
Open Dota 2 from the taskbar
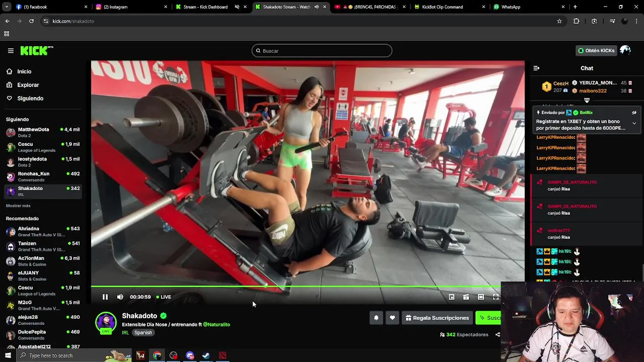(x=222, y=355)
